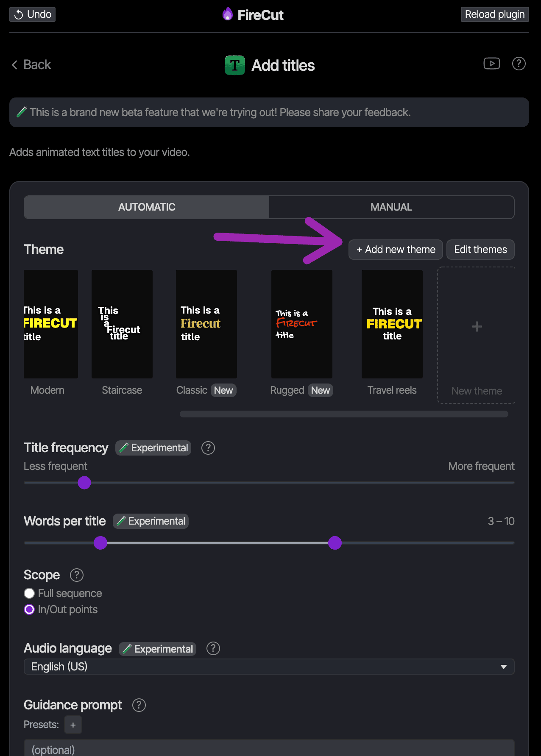Click the Words per title maximum handle
This screenshot has width=541, height=756.
pos(335,543)
